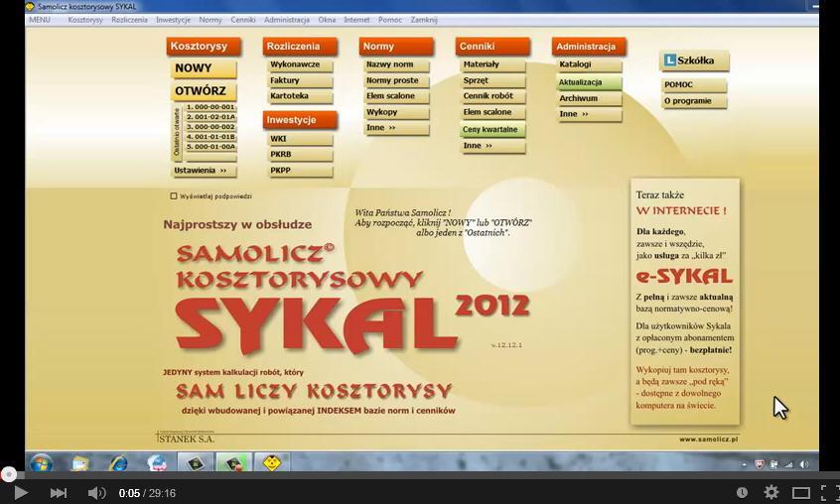Click the OTWÓRZ button
Image resolution: width=840 pixels, height=504 pixels.
[204, 91]
